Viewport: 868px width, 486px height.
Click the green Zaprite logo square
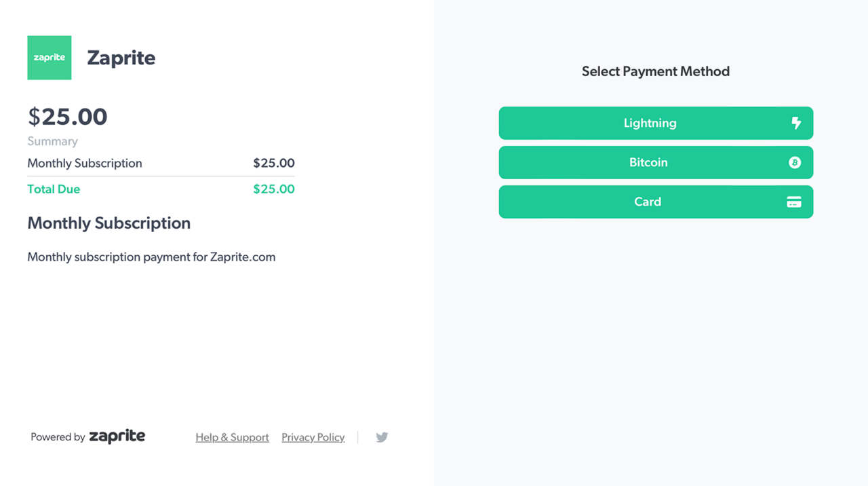(x=49, y=58)
